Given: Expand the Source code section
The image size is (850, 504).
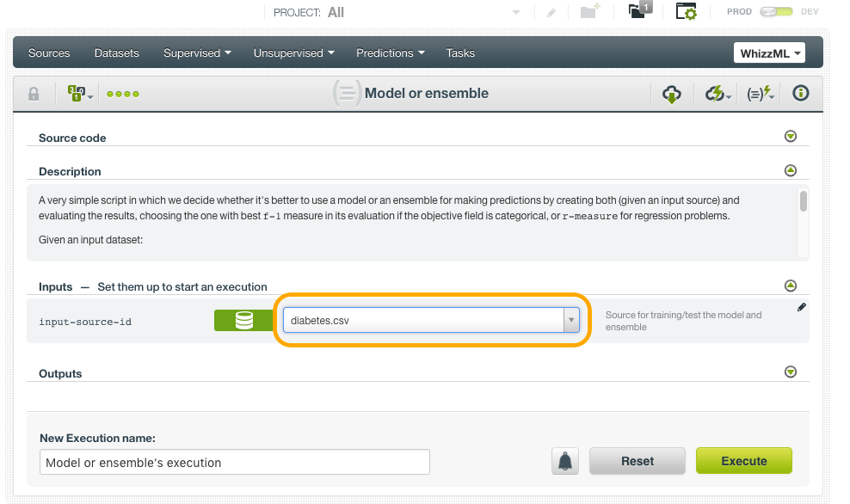Looking at the screenshot, I should (790, 136).
